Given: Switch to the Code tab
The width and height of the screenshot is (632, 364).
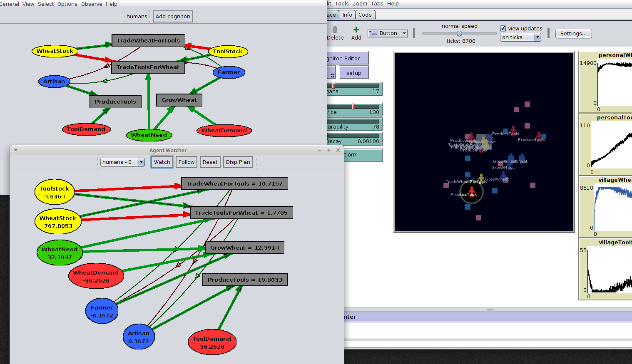Looking at the screenshot, I should [365, 15].
